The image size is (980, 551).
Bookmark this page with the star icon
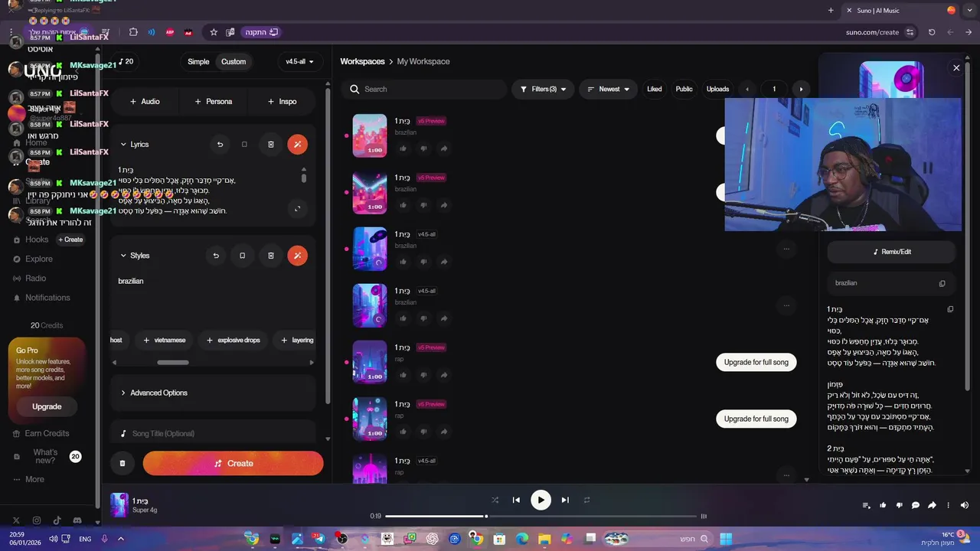coord(214,32)
